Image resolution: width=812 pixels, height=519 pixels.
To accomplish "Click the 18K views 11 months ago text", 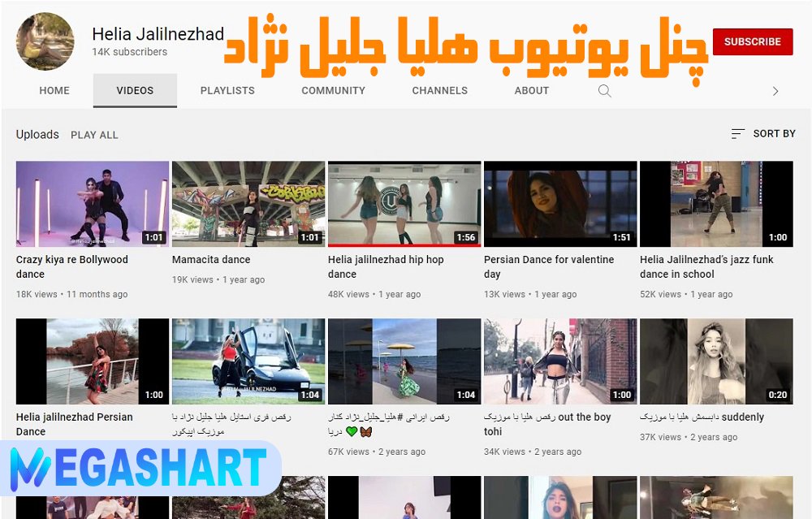I will coord(72,294).
